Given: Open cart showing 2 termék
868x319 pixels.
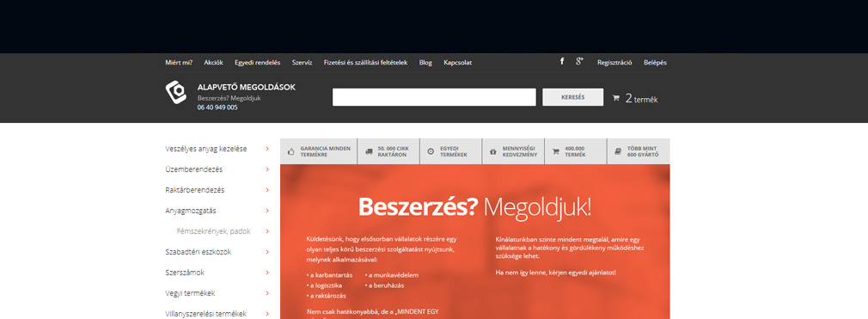Looking at the screenshot, I should tap(641, 99).
